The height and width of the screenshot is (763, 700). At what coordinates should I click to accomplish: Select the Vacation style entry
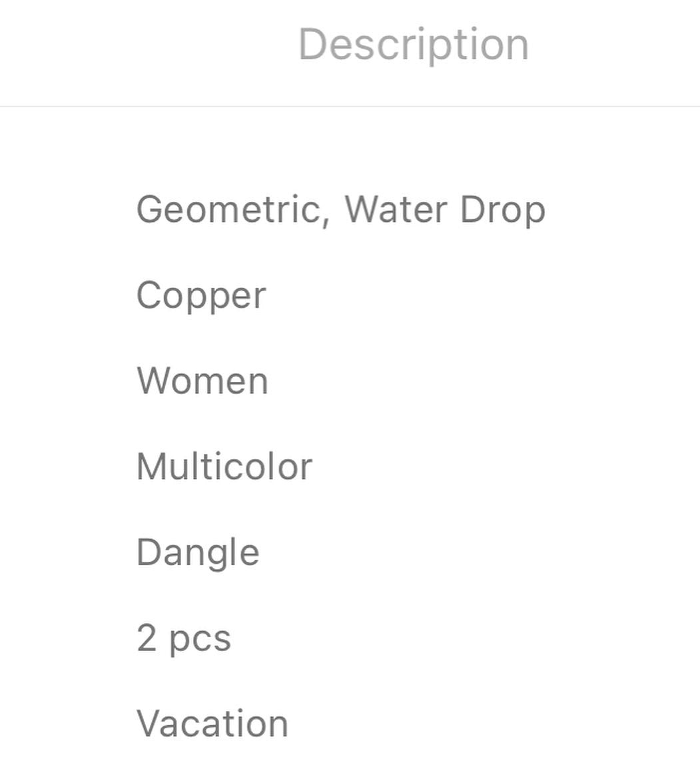pyautogui.click(x=212, y=724)
